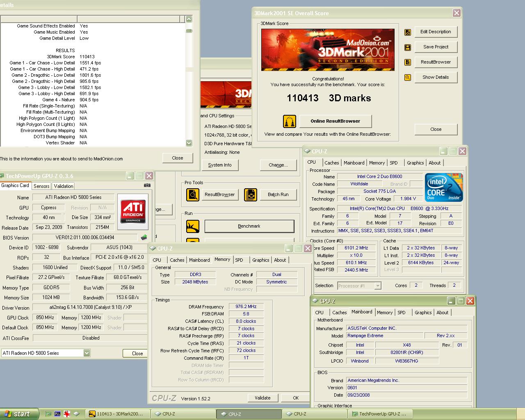The width and height of the screenshot is (525, 420).
Task: Click the motherboard model Rampage Extreme field
Action: point(385,336)
